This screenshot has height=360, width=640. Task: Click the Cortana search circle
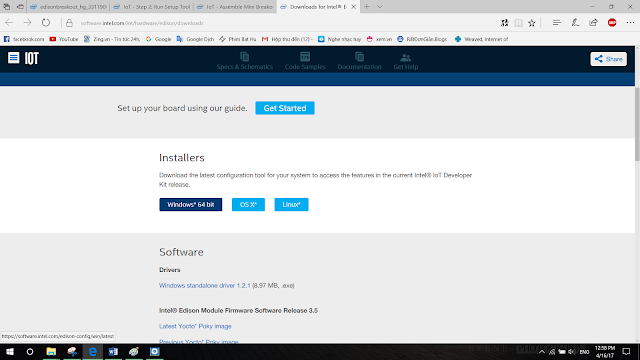[x=30, y=351]
